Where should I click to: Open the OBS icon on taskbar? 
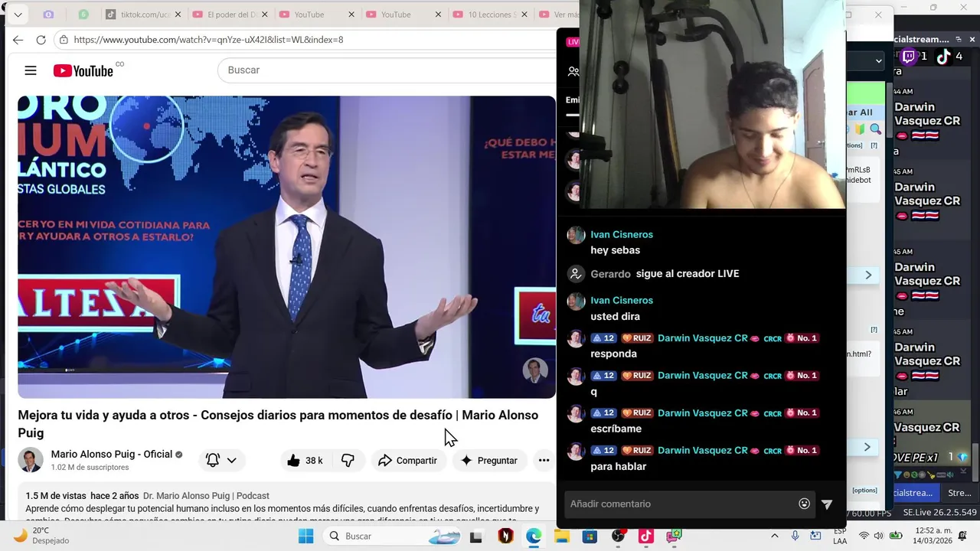[x=618, y=536]
